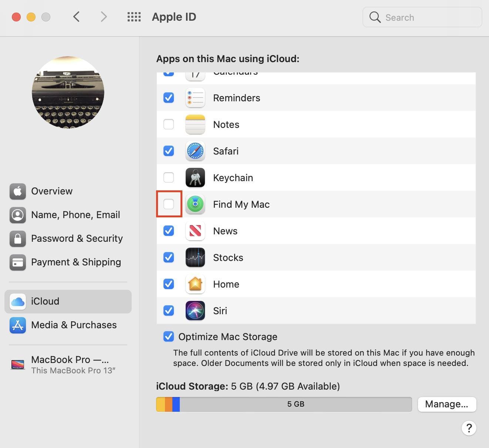Viewport: 489px width, 448px height.
Task: Uncheck the Safari checkbox
Action: pos(169,151)
